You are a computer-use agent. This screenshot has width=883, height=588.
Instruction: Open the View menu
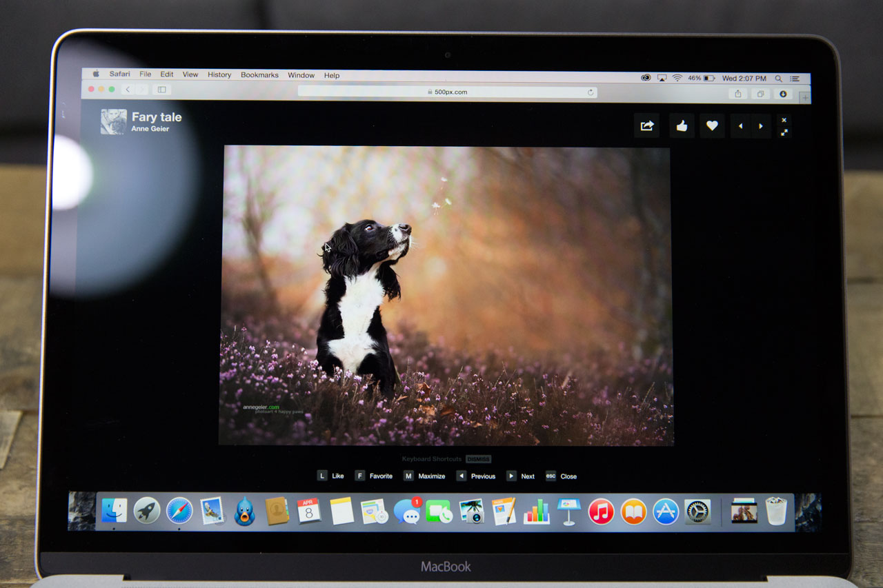(x=190, y=74)
